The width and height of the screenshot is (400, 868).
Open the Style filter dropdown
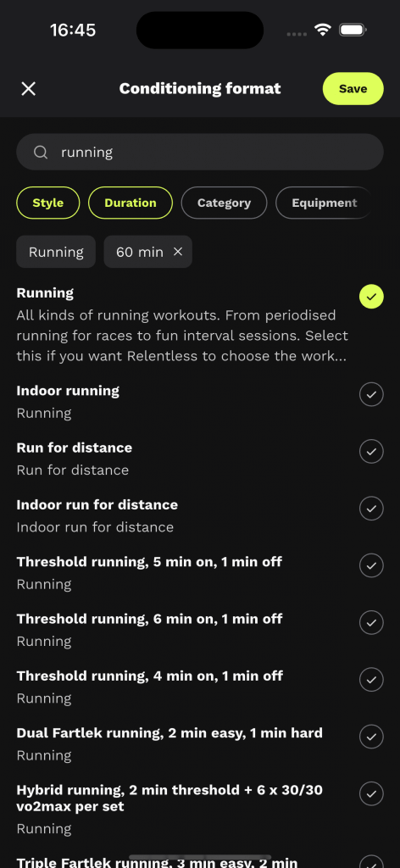click(x=48, y=203)
